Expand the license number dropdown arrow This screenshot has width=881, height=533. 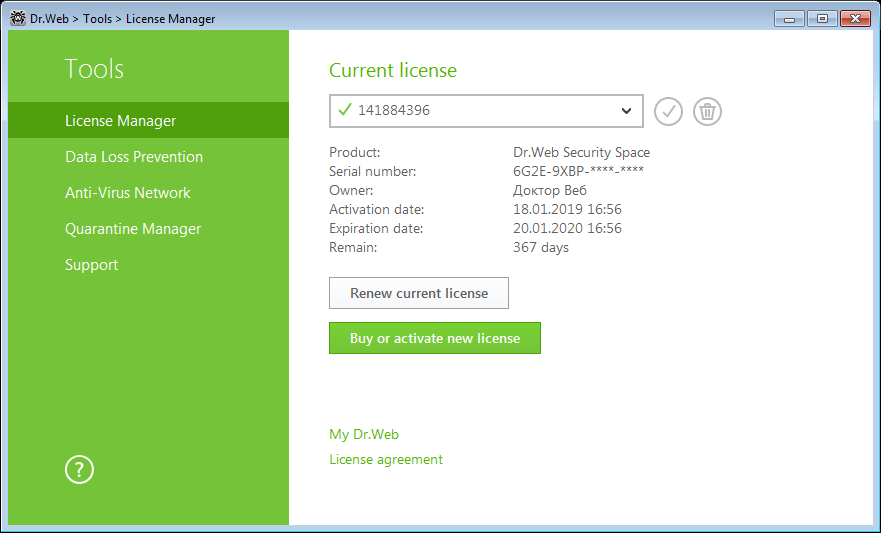click(x=626, y=111)
